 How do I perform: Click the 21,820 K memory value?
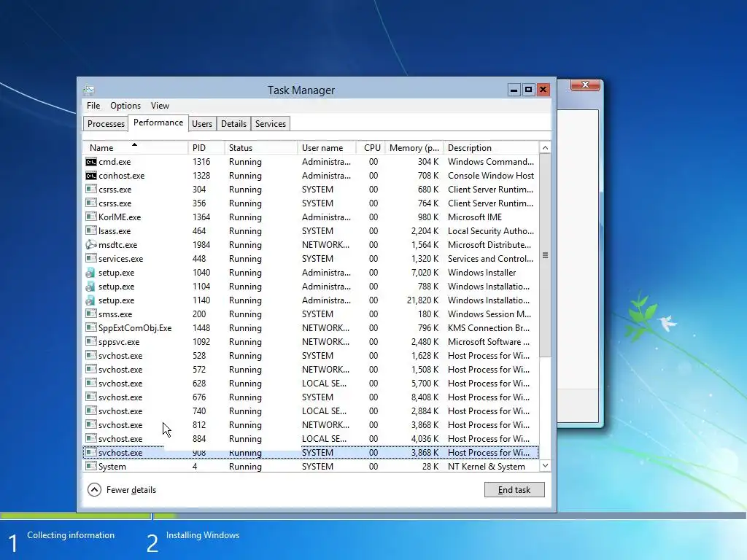(422, 300)
